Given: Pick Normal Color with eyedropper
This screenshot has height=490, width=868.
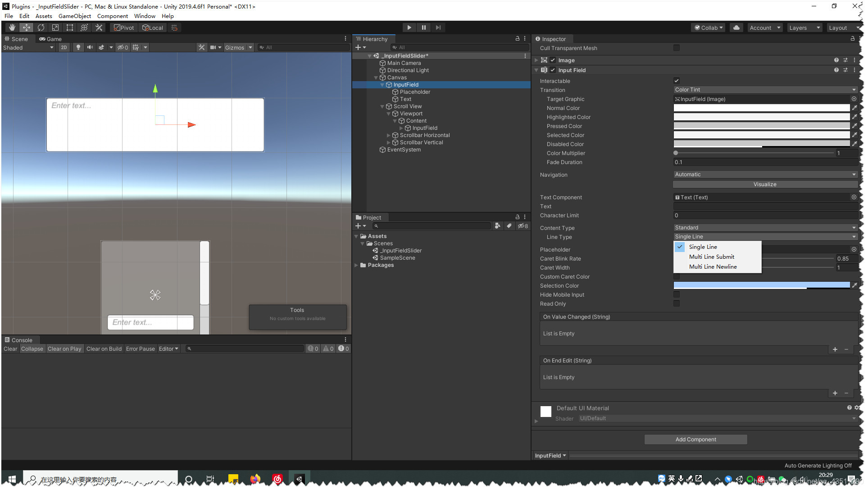Looking at the screenshot, I should (x=854, y=108).
